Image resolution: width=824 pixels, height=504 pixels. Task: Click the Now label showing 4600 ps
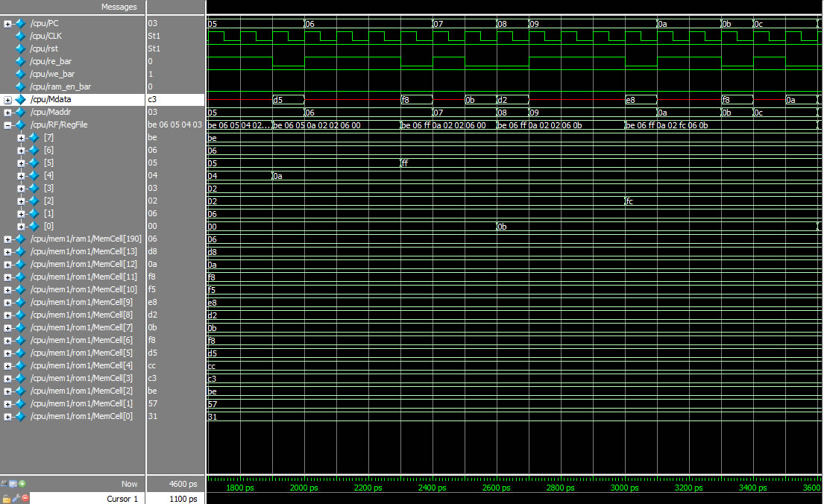[128, 484]
